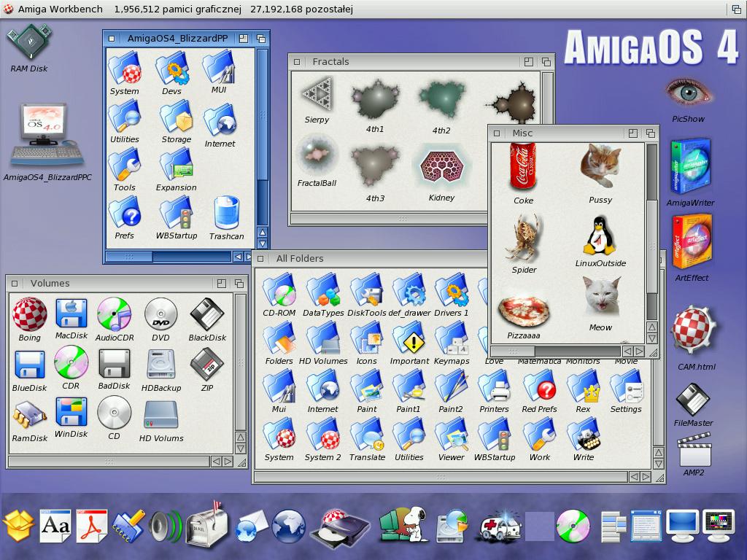
Task: Click the Workbench screen depth gadget
Action: [737, 9]
